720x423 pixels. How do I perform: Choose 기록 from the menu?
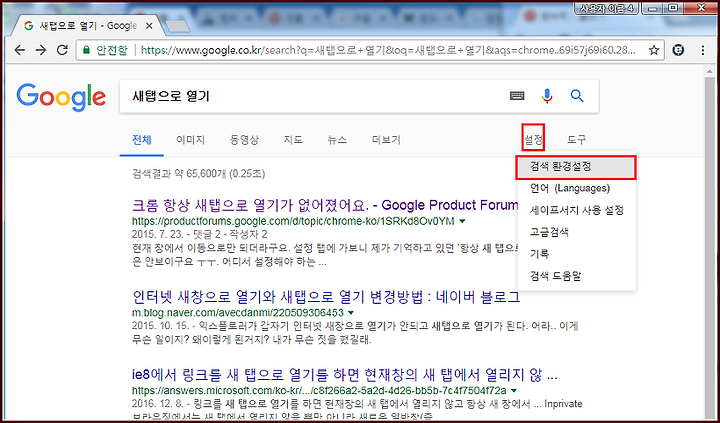(x=576, y=254)
